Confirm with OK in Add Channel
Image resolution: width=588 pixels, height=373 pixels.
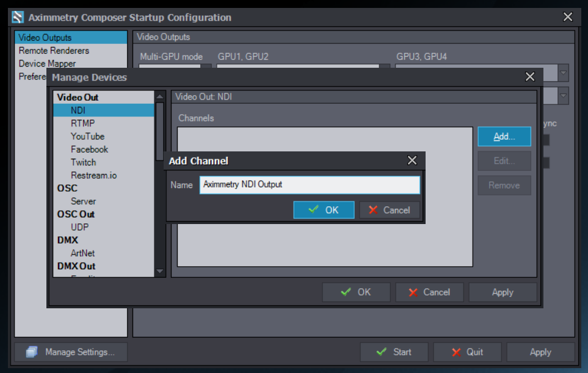324,210
